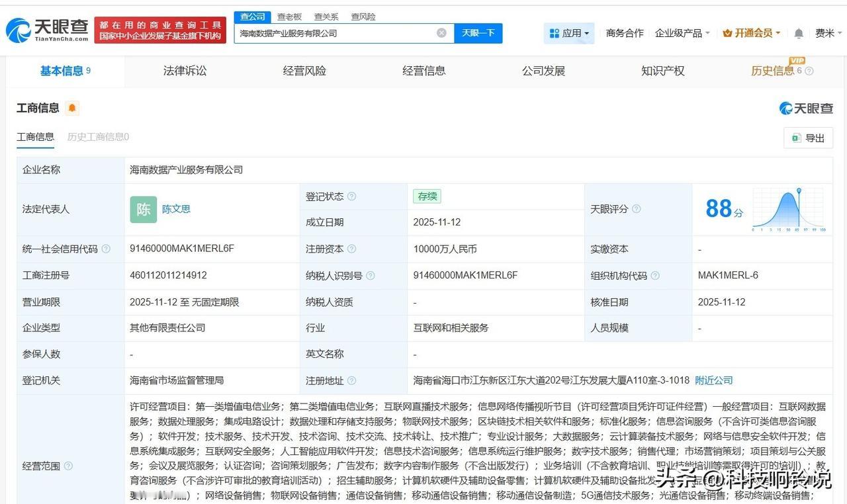Open legal representative 陈文思 profile link
Screen dimensions: 847x504
pyautogui.click(x=176, y=209)
